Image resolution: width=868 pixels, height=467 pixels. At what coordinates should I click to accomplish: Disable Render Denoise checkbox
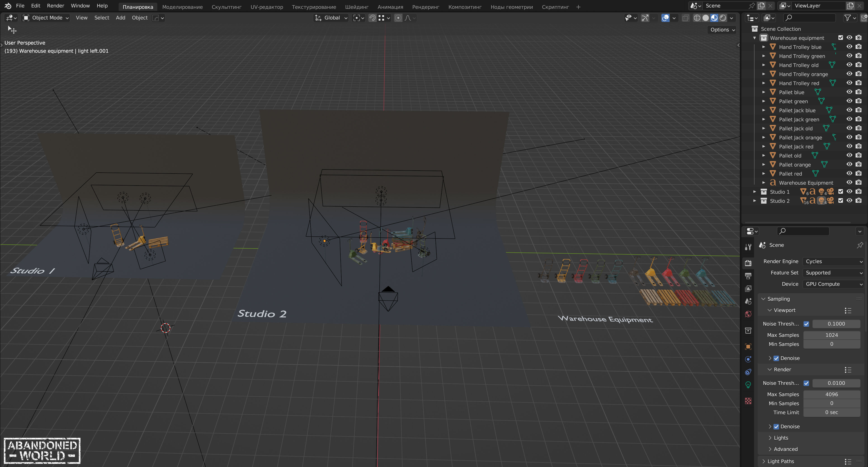pos(776,426)
